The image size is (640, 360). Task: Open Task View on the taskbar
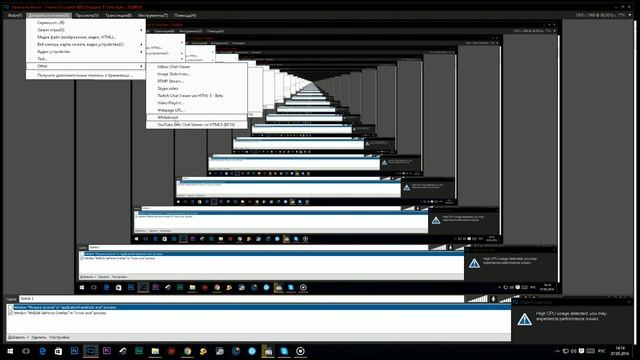point(26,351)
